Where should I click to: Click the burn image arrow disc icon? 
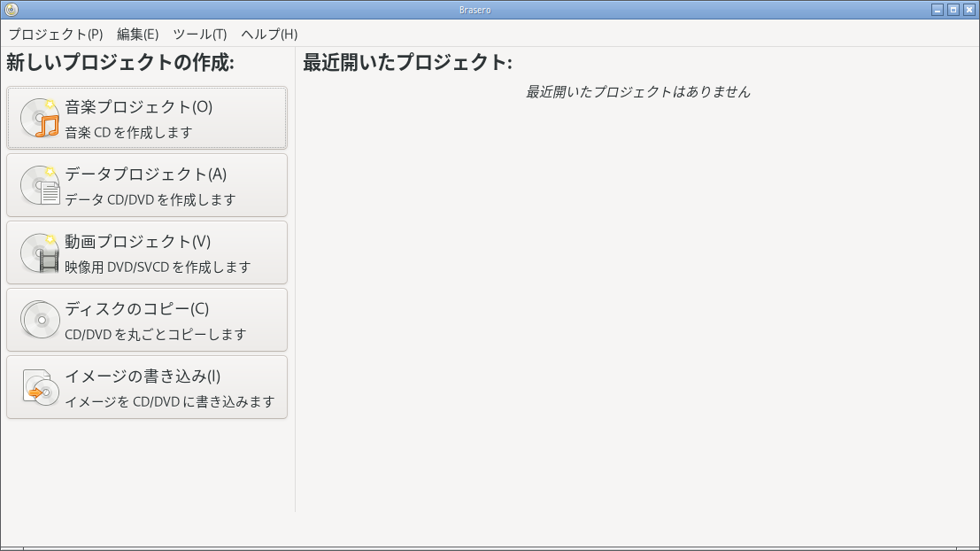point(40,387)
